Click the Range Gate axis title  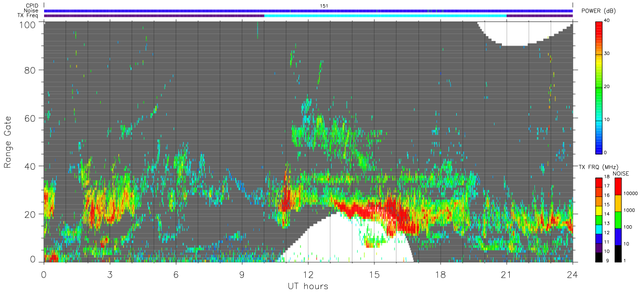coord(8,142)
